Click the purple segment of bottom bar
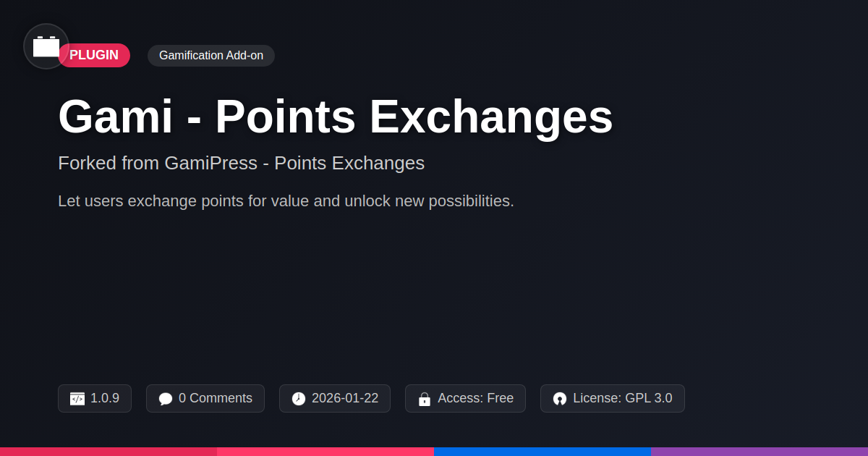 coord(759,451)
